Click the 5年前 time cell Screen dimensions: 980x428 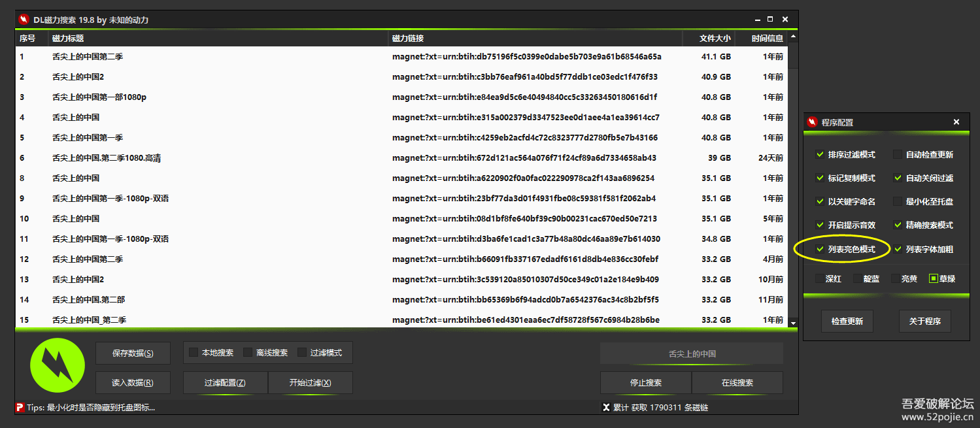click(773, 219)
